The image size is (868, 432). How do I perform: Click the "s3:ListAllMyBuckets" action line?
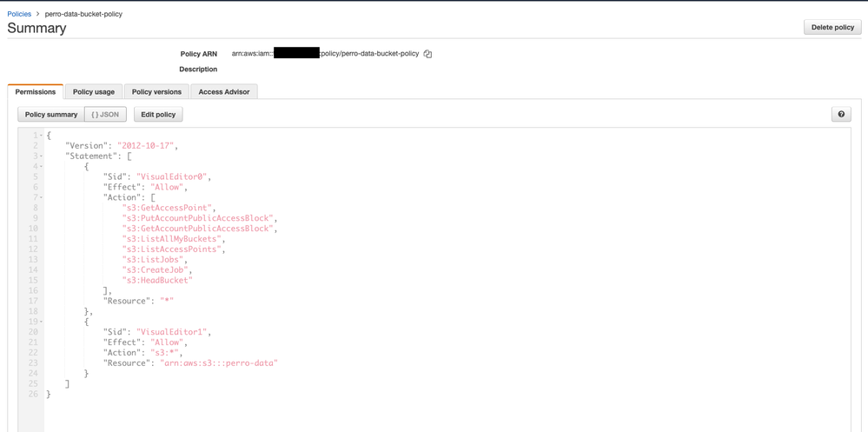[173, 239]
